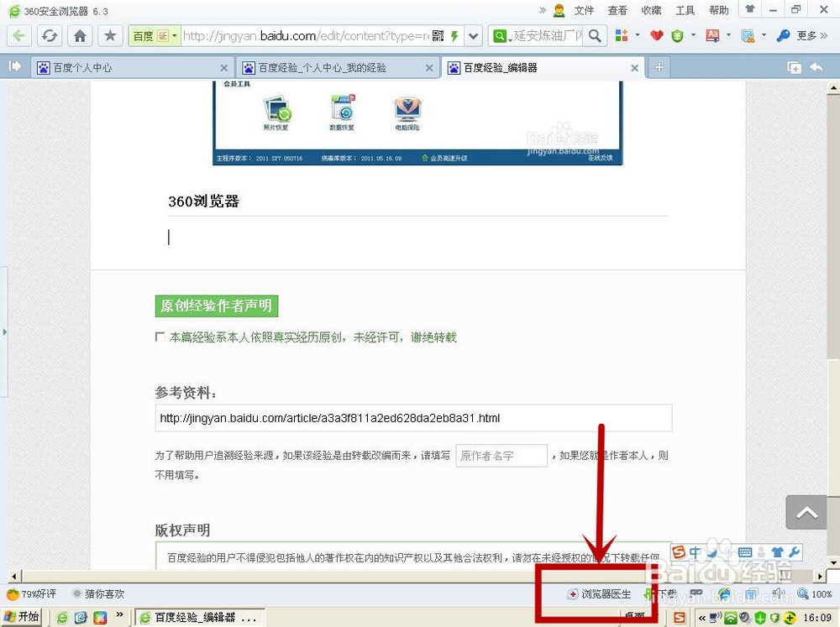Click the restore closed tab arrow icon

click(x=816, y=67)
